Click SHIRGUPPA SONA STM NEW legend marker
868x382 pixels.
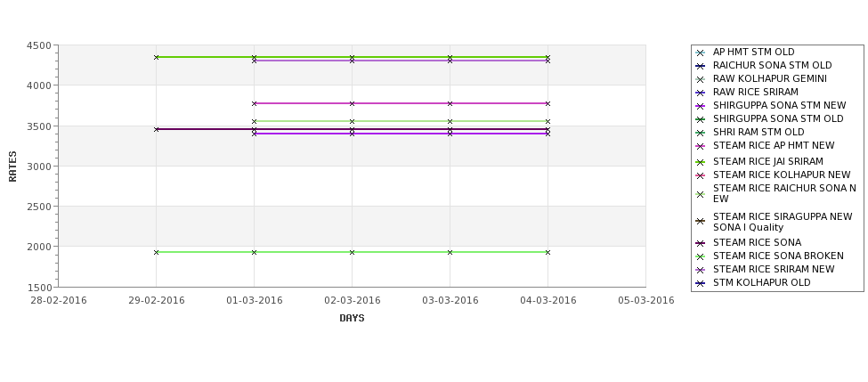[x=701, y=106]
